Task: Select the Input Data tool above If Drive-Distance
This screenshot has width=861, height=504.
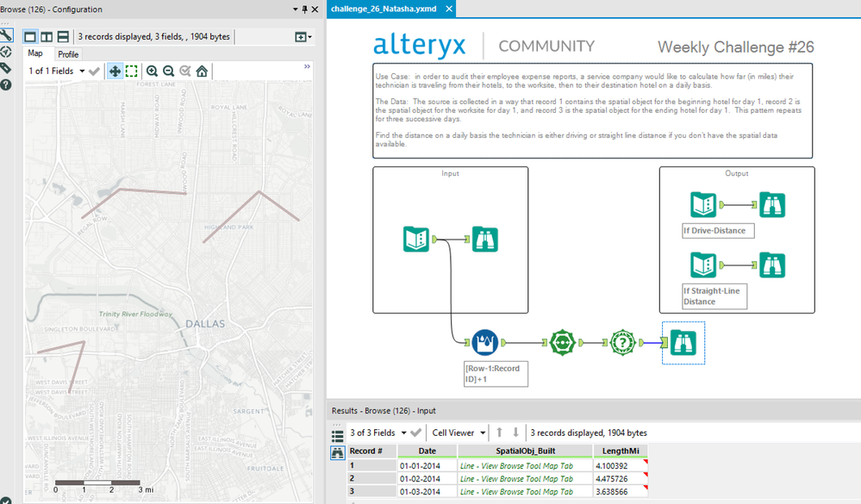Action: coord(703,205)
